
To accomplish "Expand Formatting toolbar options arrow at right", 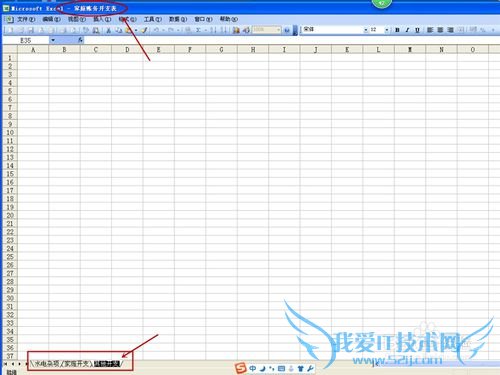I will [493, 30].
